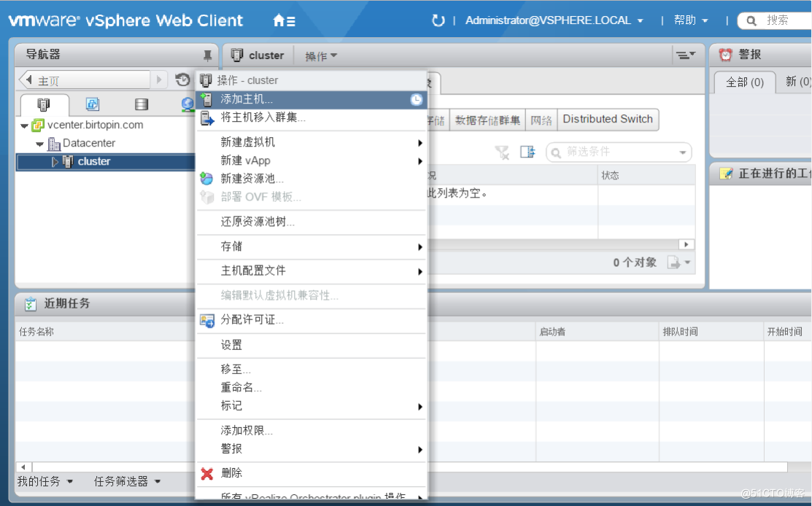
Task: Choose Restore Resource Pool Tree menu item
Action: point(312,222)
